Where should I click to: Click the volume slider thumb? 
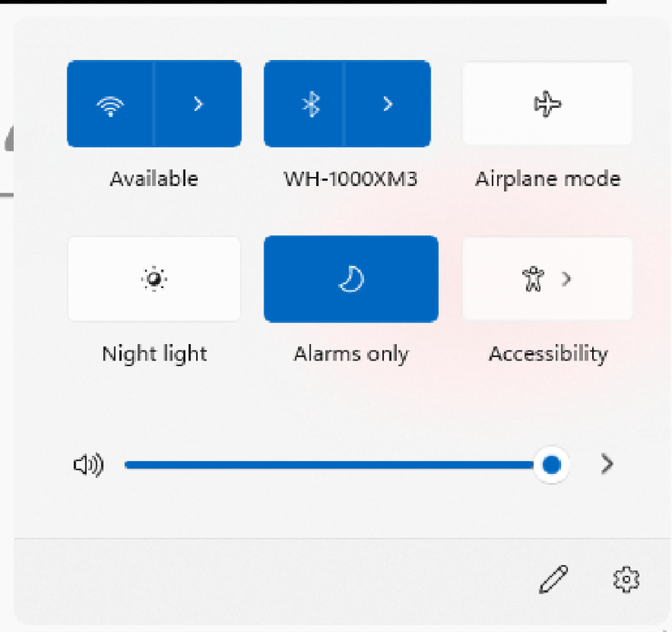pos(552,466)
